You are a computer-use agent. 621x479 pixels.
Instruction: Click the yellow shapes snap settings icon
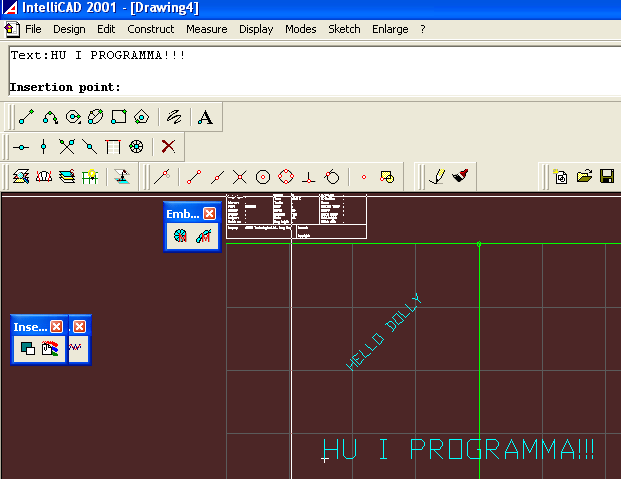pos(387,177)
